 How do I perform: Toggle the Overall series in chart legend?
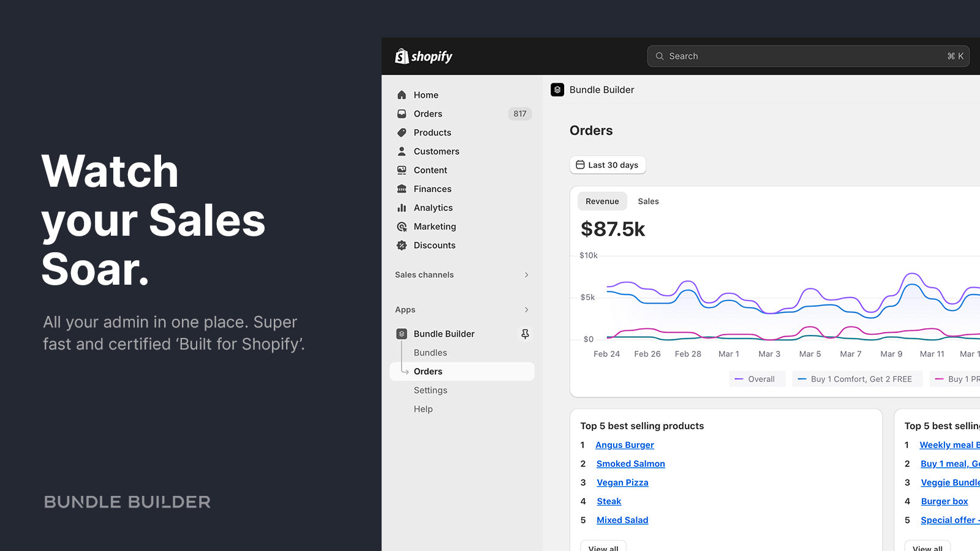click(757, 378)
